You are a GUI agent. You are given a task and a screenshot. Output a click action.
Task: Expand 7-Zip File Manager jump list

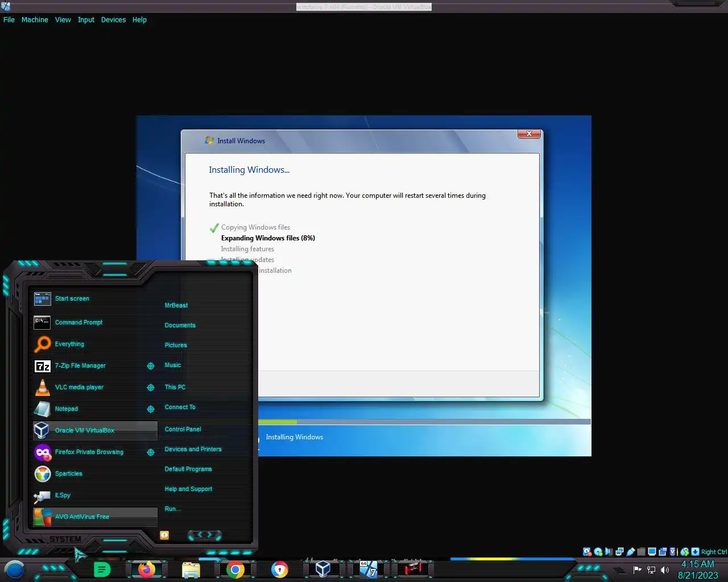coord(151,366)
